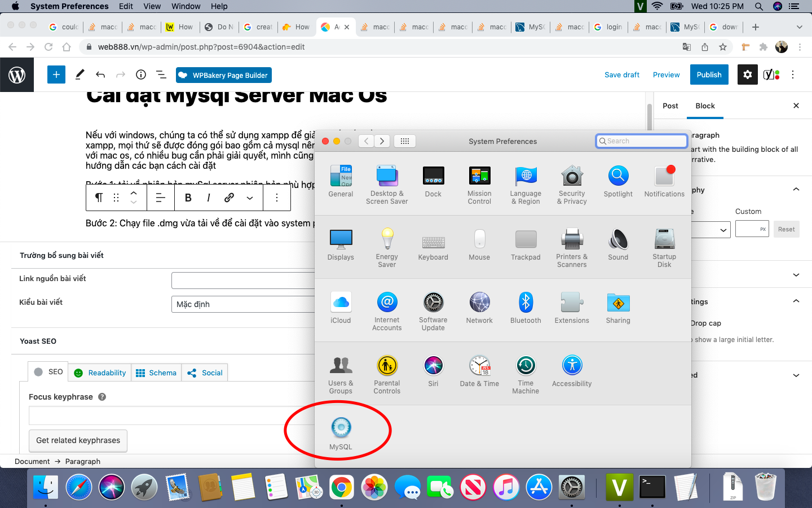Open Safari from the Dock
812x508 pixels.
(79, 487)
